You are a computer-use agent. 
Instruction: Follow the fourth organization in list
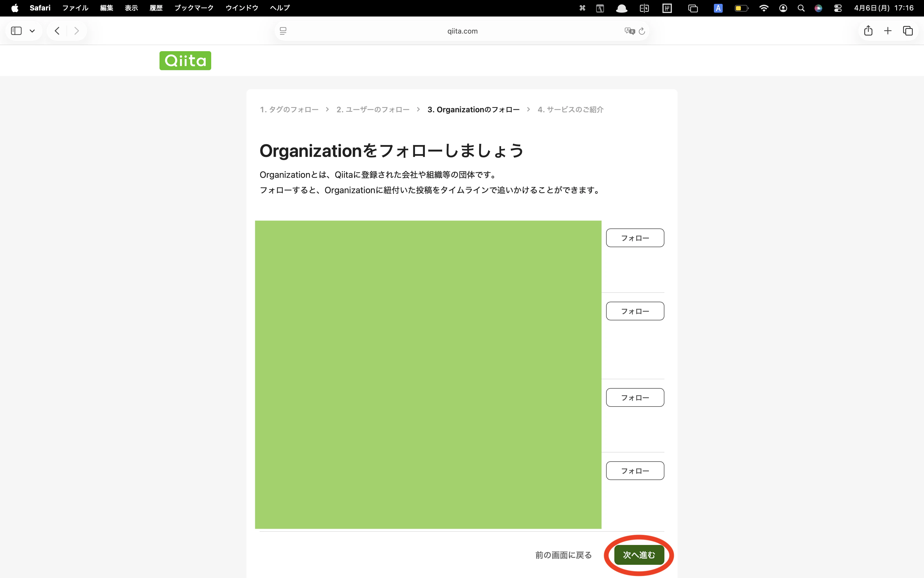tap(635, 471)
